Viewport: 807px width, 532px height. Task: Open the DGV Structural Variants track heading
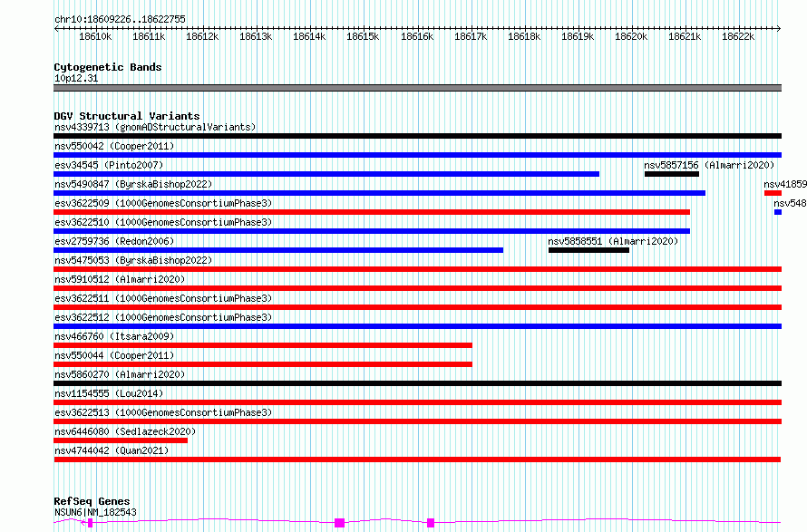(127, 116)
